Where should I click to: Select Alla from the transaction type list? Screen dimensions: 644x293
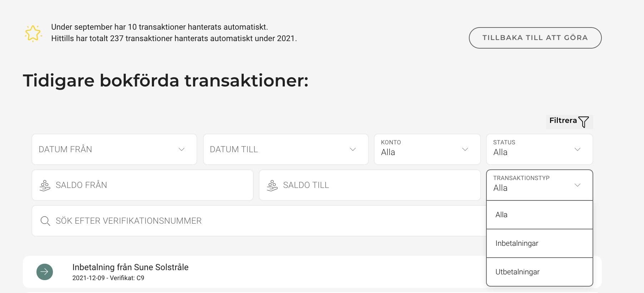[539, 215]
